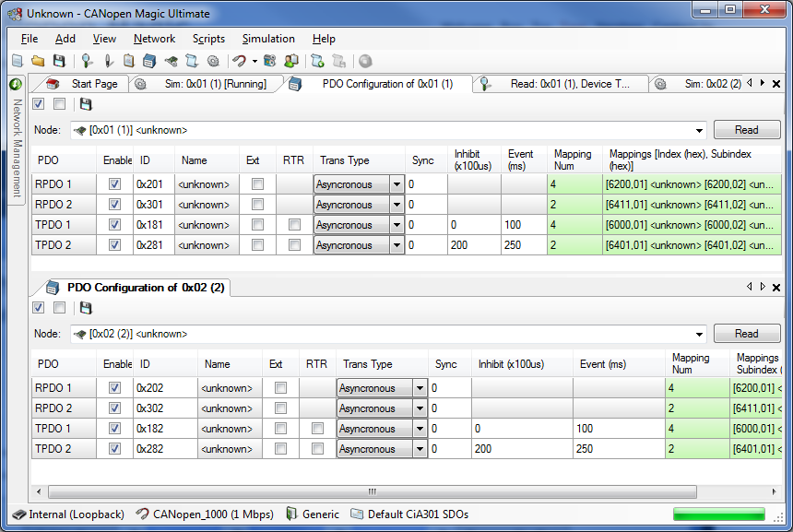This screenshot has width=793, height=532.
Task: Toggle Ext checkbox for TPDO 2 node 0x02
Action: click(280, 449)
